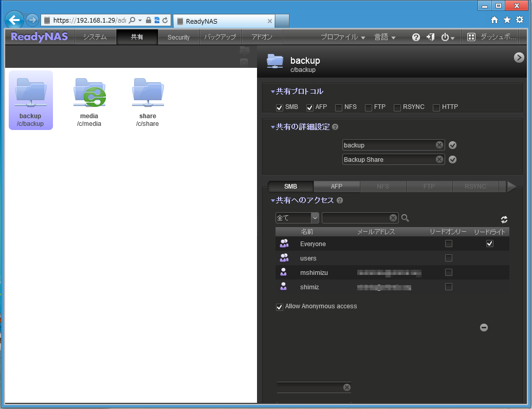Refresh the share access user list
Image resolution: width=532 pixels, height=409 pixels.
pyautogui.click(x=504, y=219)
